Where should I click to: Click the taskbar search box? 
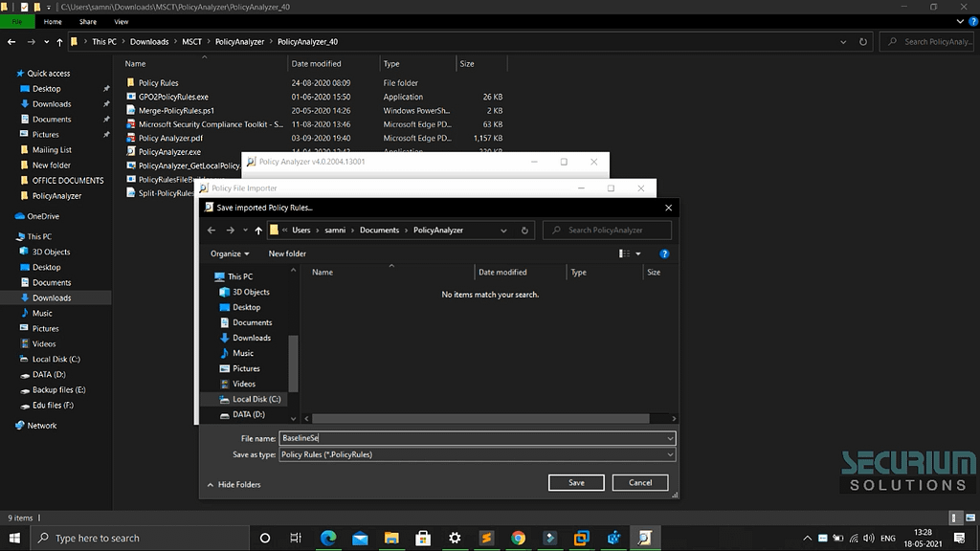pos(140,538)
